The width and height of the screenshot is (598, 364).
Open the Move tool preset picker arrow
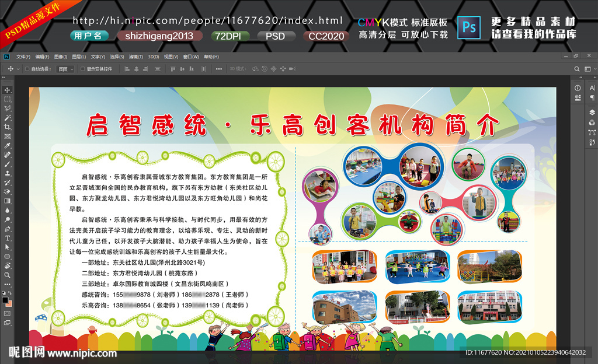18,69
